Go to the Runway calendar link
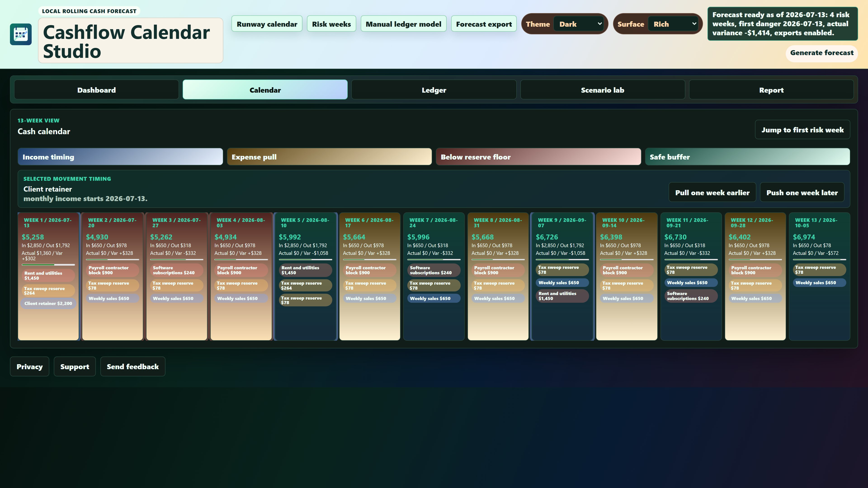This screenshot has width=868, height=488. [267, 24]
